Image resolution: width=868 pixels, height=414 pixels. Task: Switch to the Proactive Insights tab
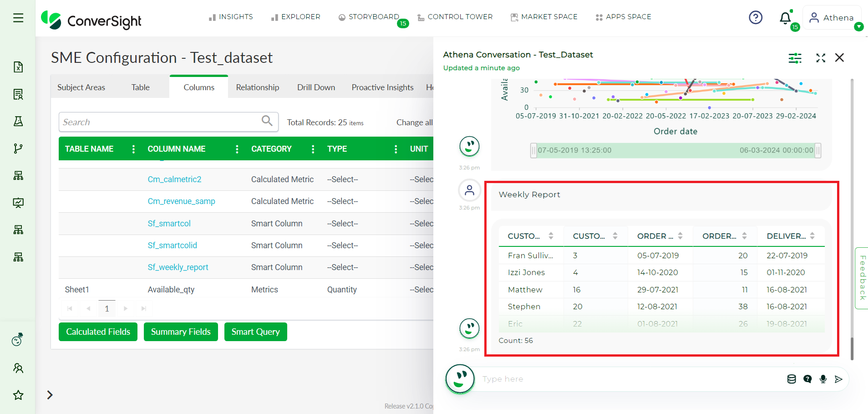(x=382, y=87)
